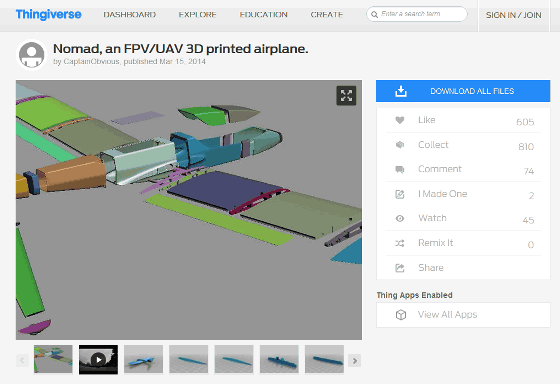The image size is (560, 384).
Task: Go to the Dashboard menu item
Action: pos(130,15)
